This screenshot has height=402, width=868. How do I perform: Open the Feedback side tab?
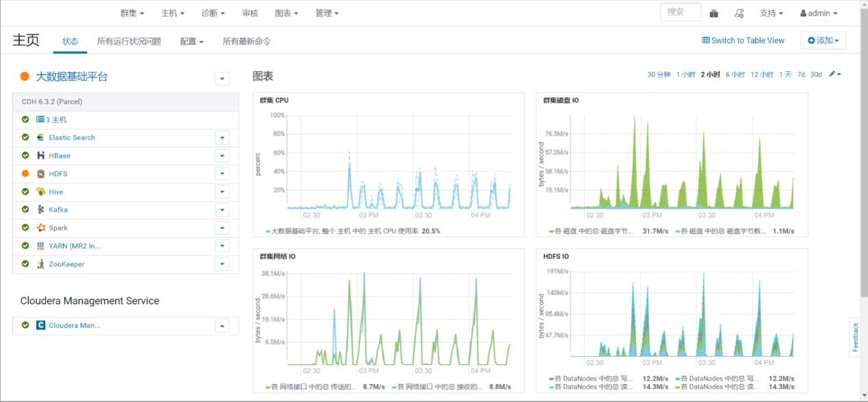point(855,337)
